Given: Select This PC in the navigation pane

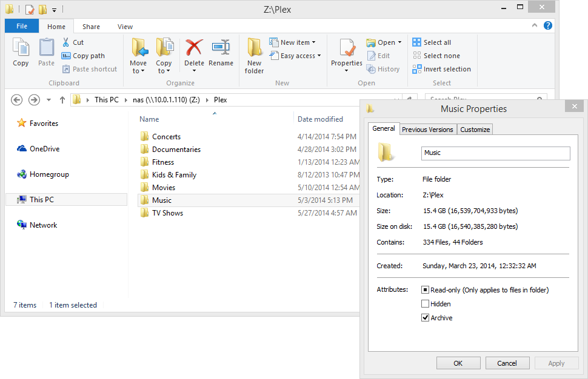Looking at the screenshot, I should pos(66,200).
